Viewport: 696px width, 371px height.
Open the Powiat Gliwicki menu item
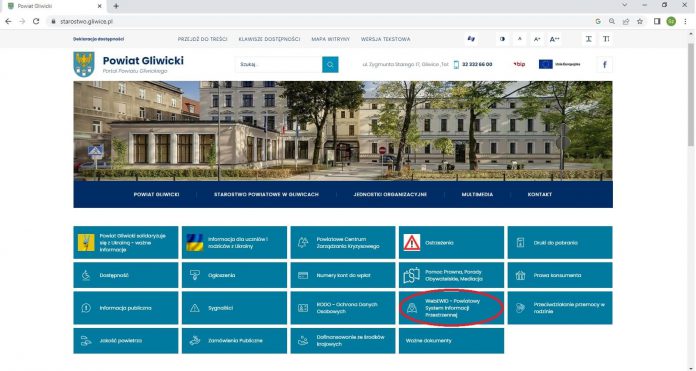pos(156,194)
